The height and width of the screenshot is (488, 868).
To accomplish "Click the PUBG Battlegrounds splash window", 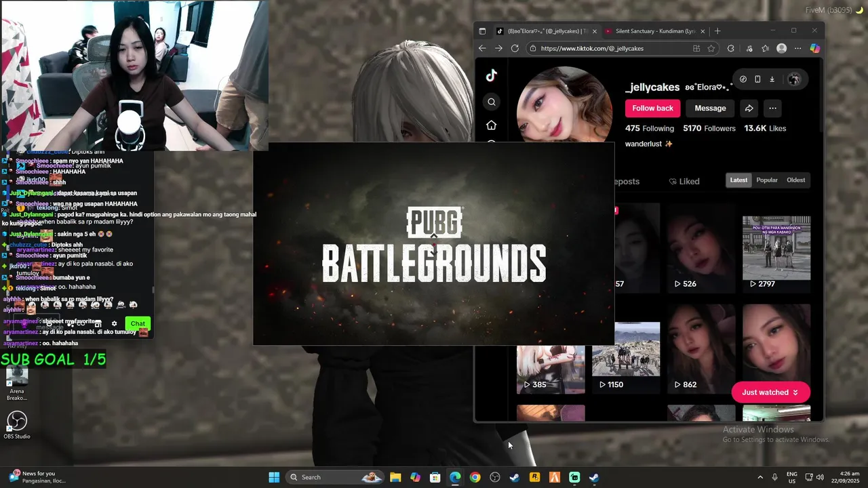I will pos(433,244).
